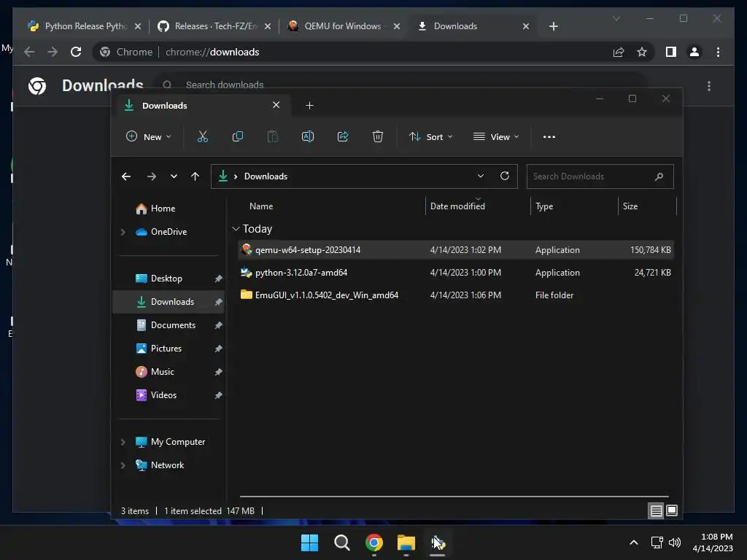Bookmark this page with Chrome star icon

point(642,52)
